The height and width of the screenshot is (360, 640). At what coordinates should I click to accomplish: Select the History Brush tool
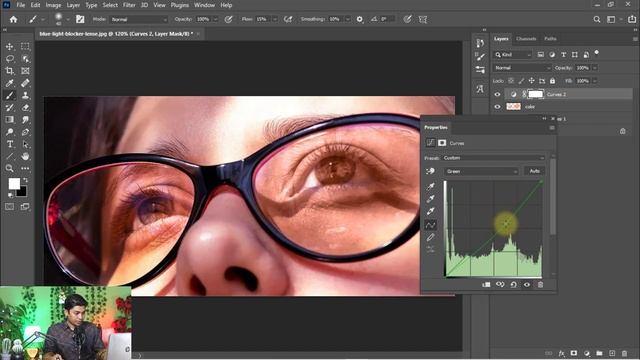pyautogui.click(x=9, y=108)
